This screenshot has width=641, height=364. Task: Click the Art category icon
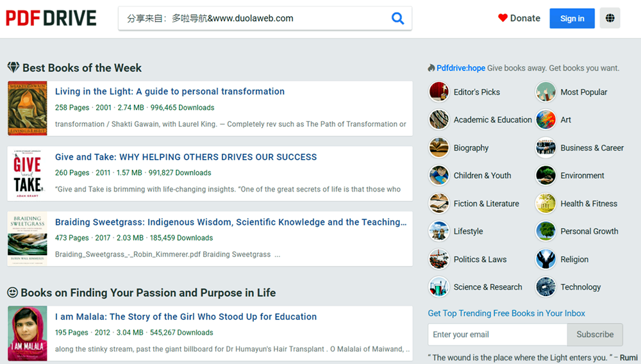point(545,120)
